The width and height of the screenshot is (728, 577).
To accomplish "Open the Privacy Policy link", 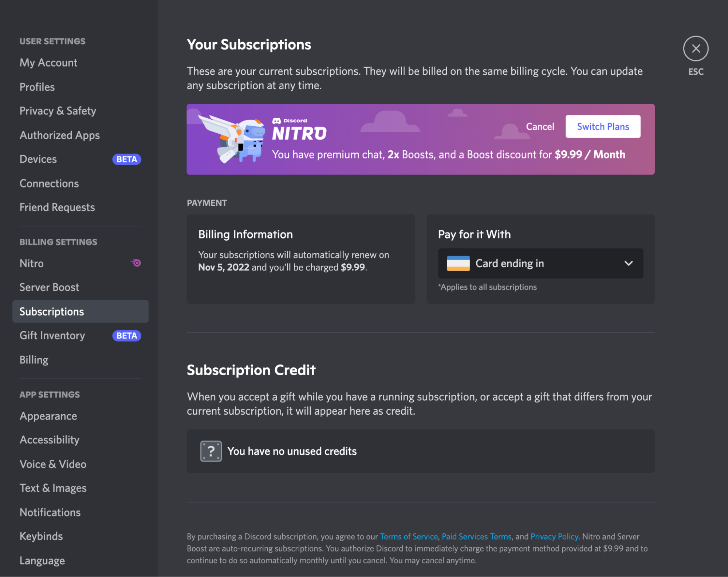I will point(554,536).
